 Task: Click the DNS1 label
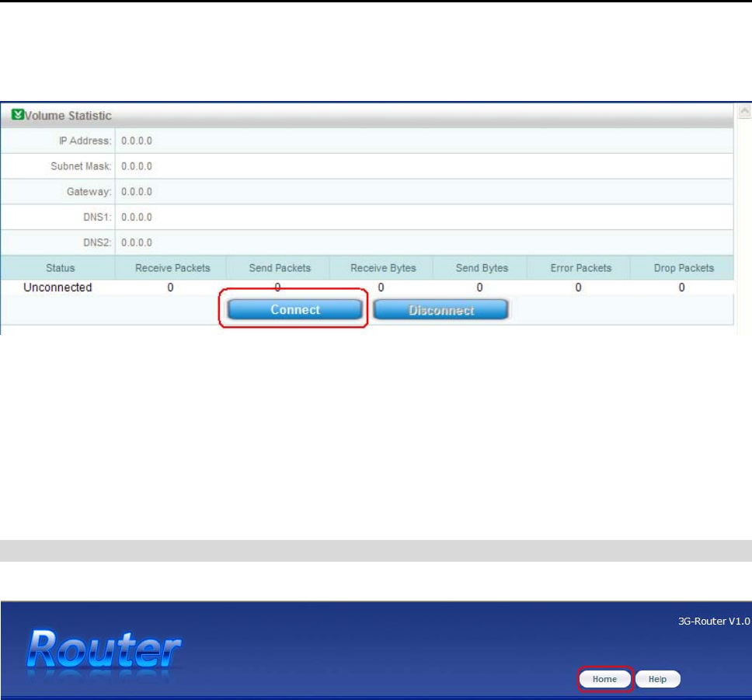[97, 217]
